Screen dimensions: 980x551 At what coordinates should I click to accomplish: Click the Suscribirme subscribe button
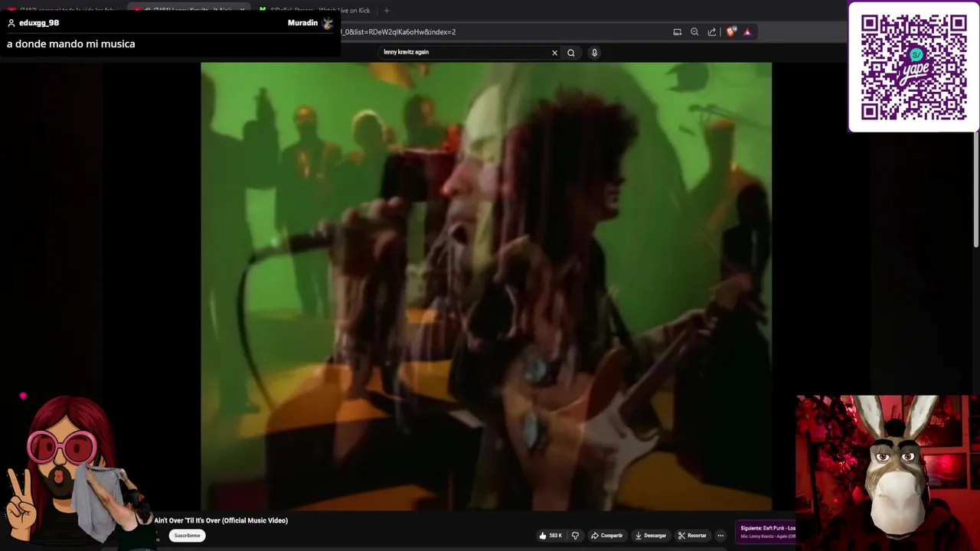pos(187,536)
